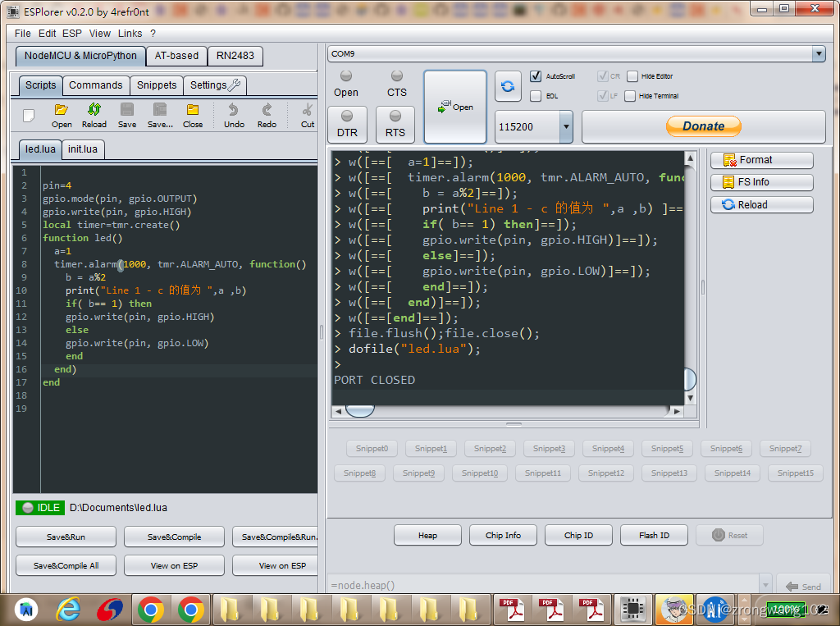Click the Flash ID button
840x626 pixels.
(x=654, y=536)
